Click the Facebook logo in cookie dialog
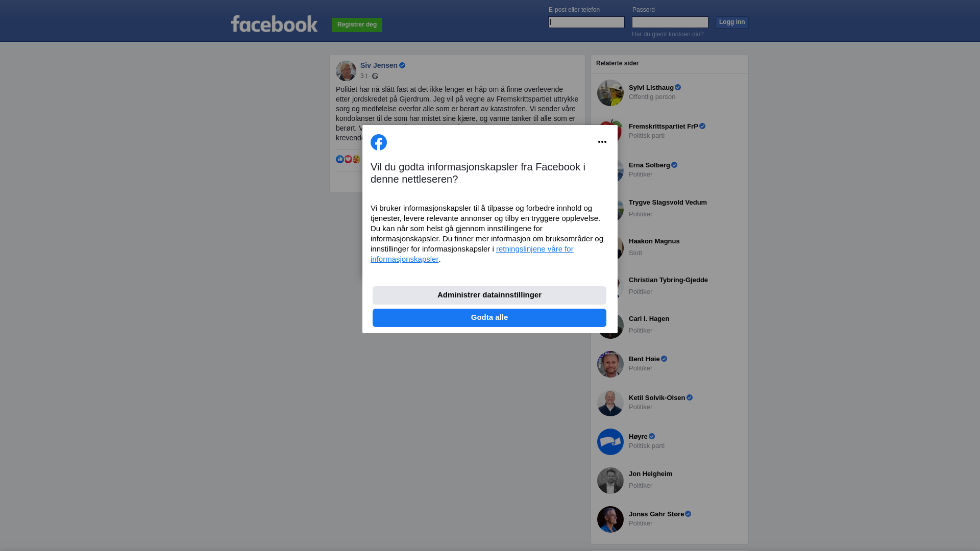The width and height of the screenshot is (980, 551). point(379,142)
